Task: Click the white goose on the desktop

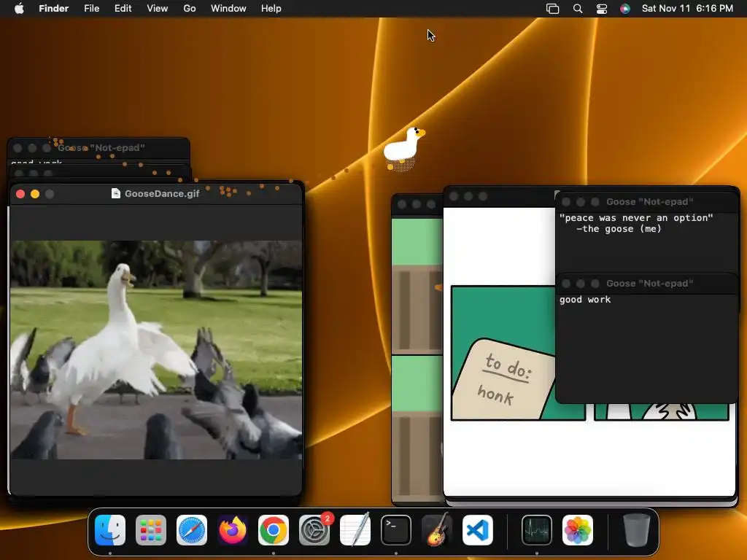Action: pos(403,147)
